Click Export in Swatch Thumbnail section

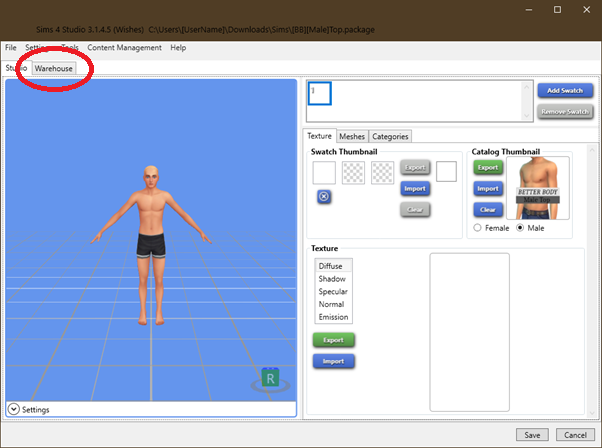[415, 168]
